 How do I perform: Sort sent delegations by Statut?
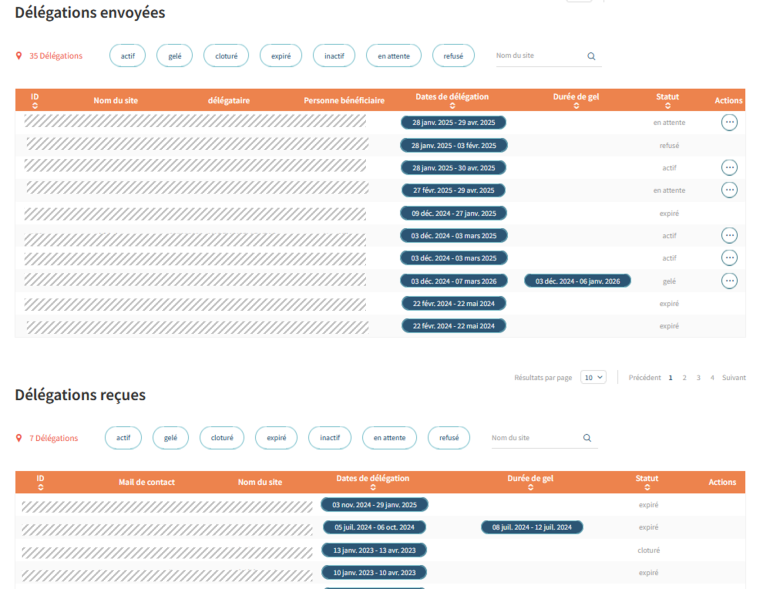coord(668,105)
